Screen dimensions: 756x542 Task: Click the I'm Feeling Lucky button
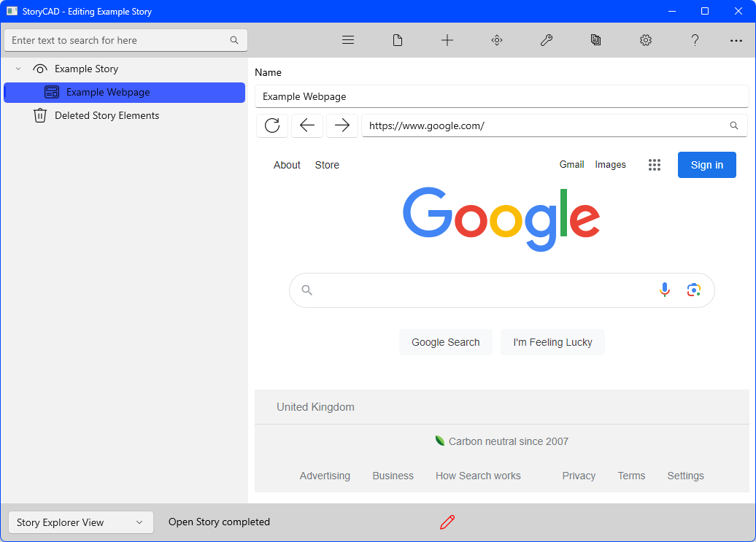pos(552,342)
